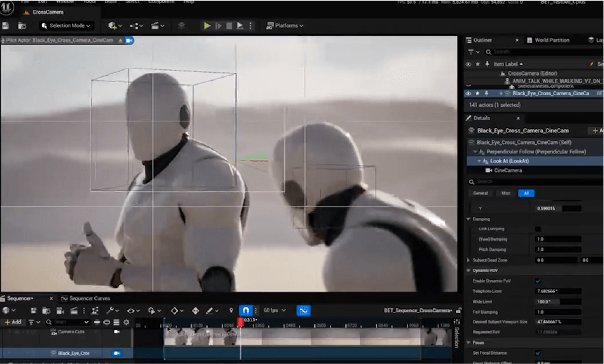Open the Selection Mode dropdown

(66, 25)
